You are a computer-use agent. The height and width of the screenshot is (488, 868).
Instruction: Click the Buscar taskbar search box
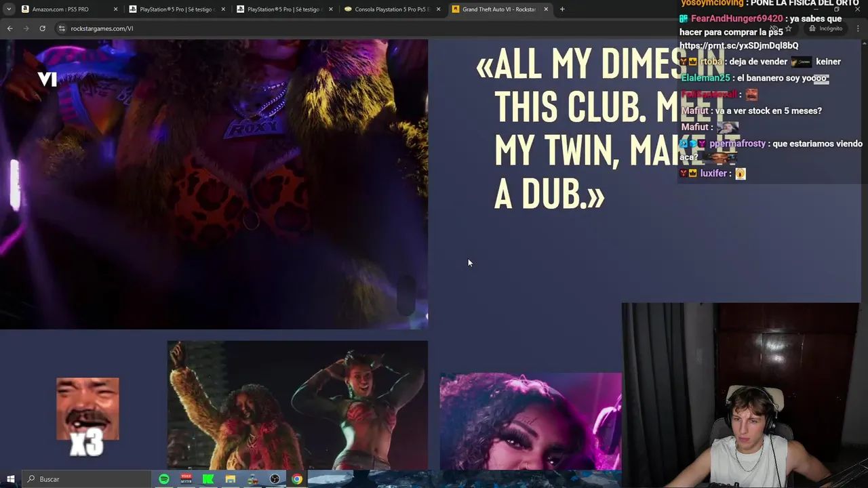pos(86,479)
